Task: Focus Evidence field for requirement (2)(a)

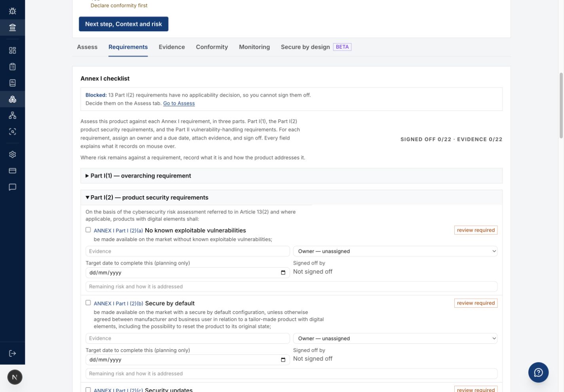Action: point(188,251)
